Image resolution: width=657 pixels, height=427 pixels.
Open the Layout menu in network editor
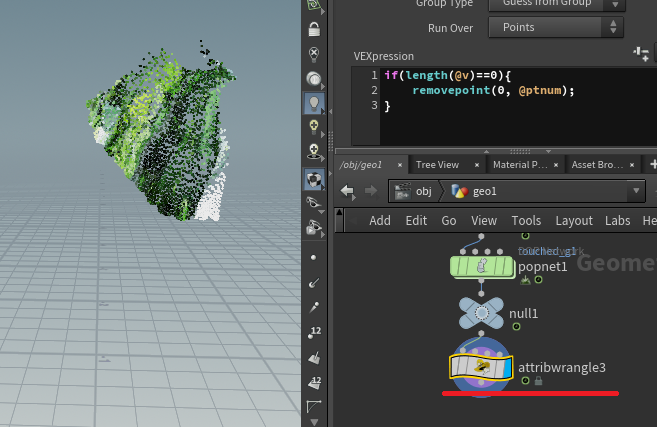click(574, 220)
